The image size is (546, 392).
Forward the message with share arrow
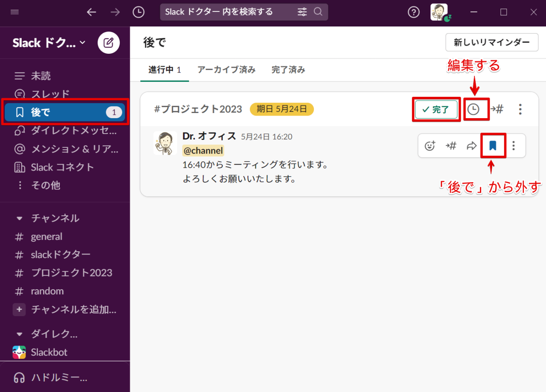click(x=471, y=146)
